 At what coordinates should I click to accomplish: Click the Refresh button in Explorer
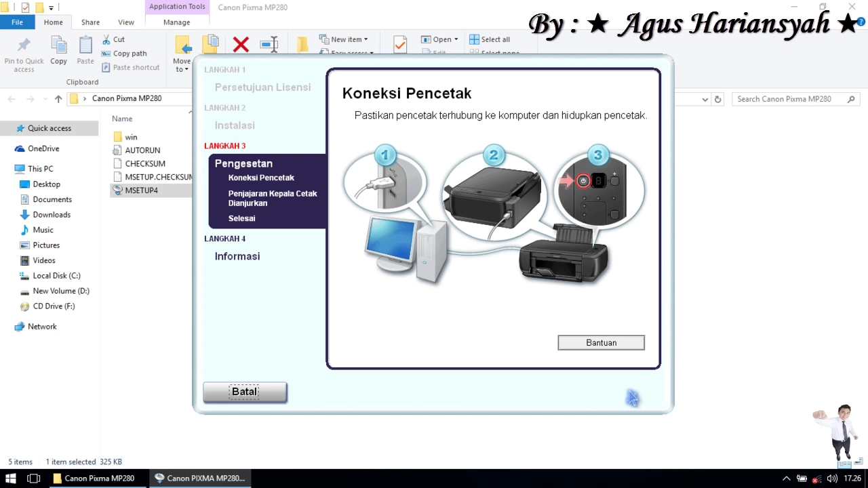pyautogui.click(x=719, y=99)
